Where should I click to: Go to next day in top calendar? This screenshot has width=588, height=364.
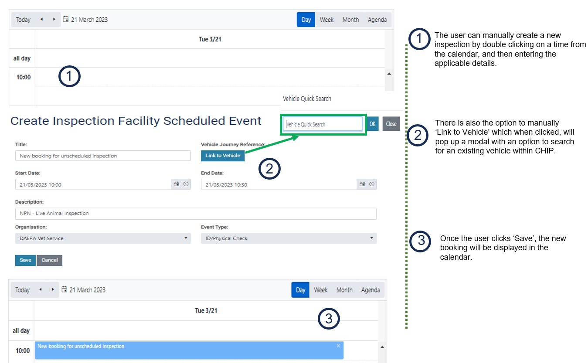click(x=54, y=20)
